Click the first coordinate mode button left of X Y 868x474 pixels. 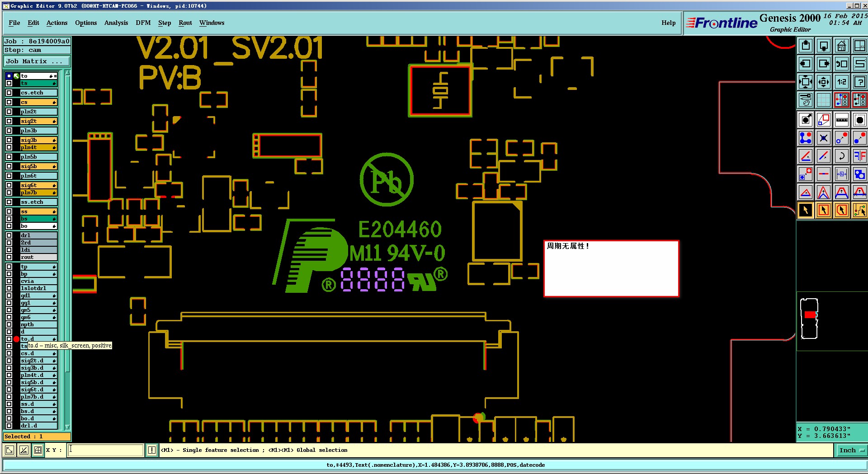point(9,450)
